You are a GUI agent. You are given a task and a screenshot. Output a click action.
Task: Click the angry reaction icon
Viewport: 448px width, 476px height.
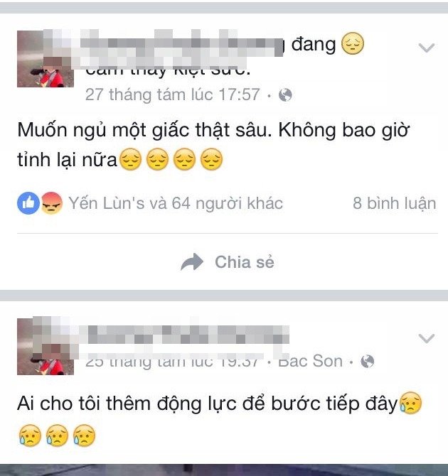click(52, 203)
